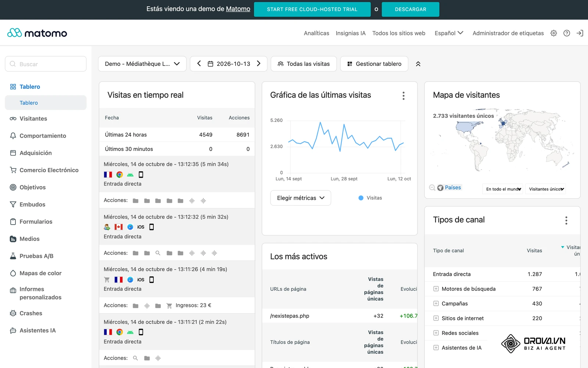Image resolution: width=588 pixels, height=368 pixels.
Task: Open the Visitantes únicos metric dropdown
Action: [x=546, y=189]
